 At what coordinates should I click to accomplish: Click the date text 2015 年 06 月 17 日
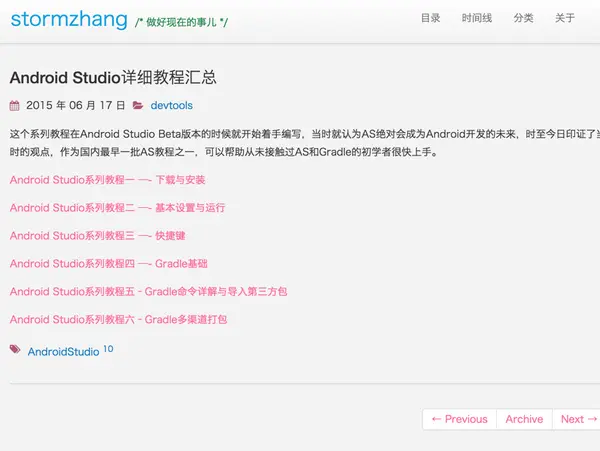pyautogui.click(x=75, y=106)
